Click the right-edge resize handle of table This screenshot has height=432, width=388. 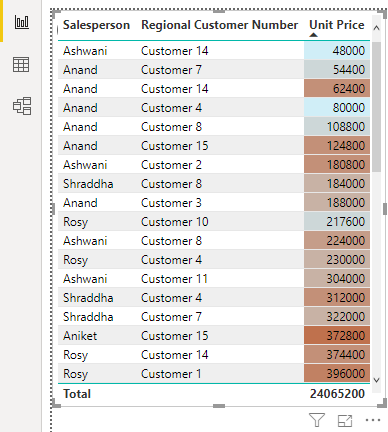[x=385, y=209]
